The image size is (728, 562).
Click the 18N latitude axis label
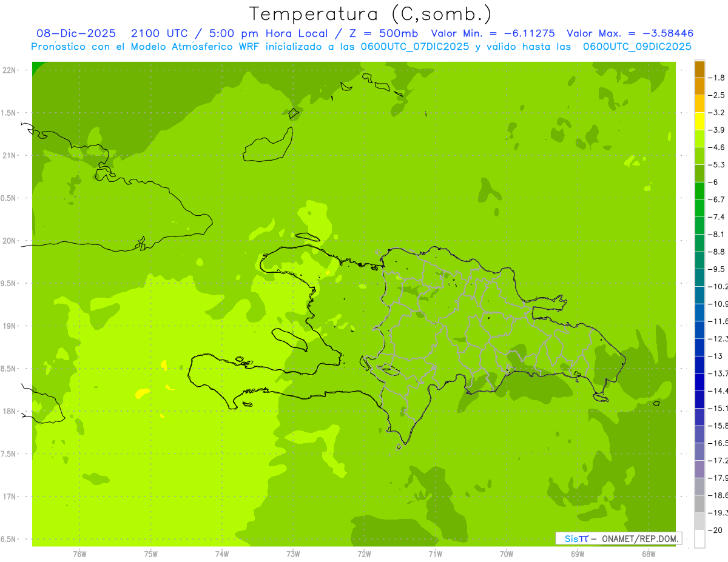(x=9, y=411)
